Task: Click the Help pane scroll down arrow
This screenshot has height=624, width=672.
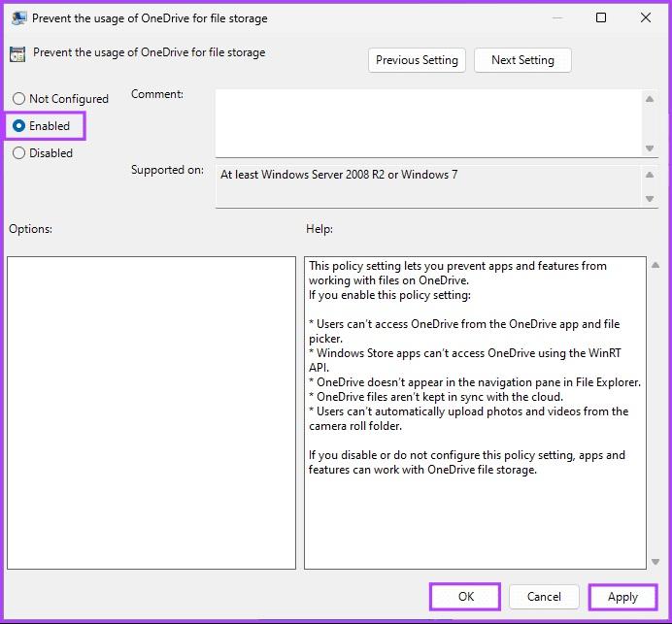Action: (x=655, y=562)
